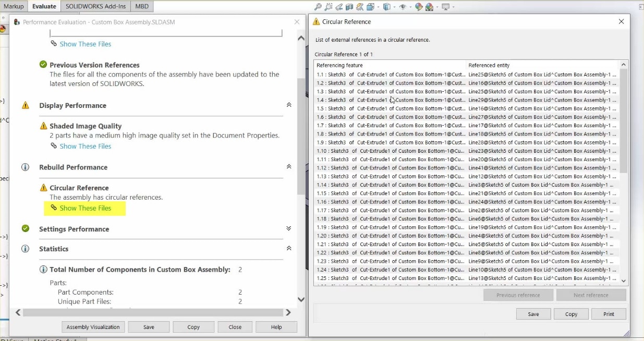The image size is (644, 341).
Task: Click Referenced entity column header
Action: pyautogui.click(x=542, y=65)
